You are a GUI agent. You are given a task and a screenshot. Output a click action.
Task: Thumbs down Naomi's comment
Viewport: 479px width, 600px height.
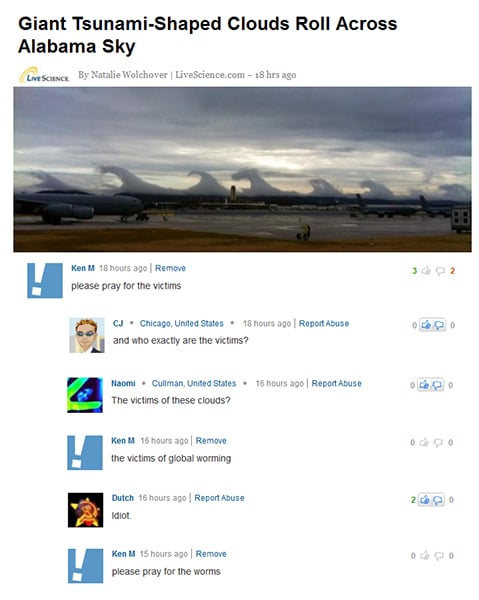(437, 385)
